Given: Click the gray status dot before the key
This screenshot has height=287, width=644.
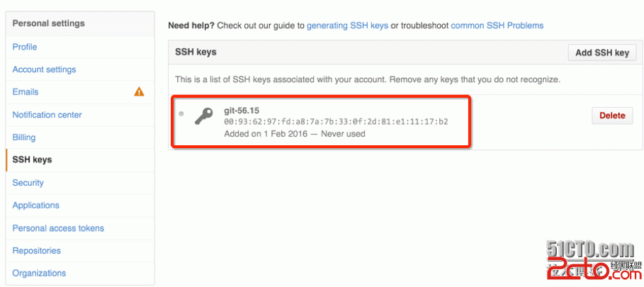Looking at the screenshot, I should tap(181, 113).
